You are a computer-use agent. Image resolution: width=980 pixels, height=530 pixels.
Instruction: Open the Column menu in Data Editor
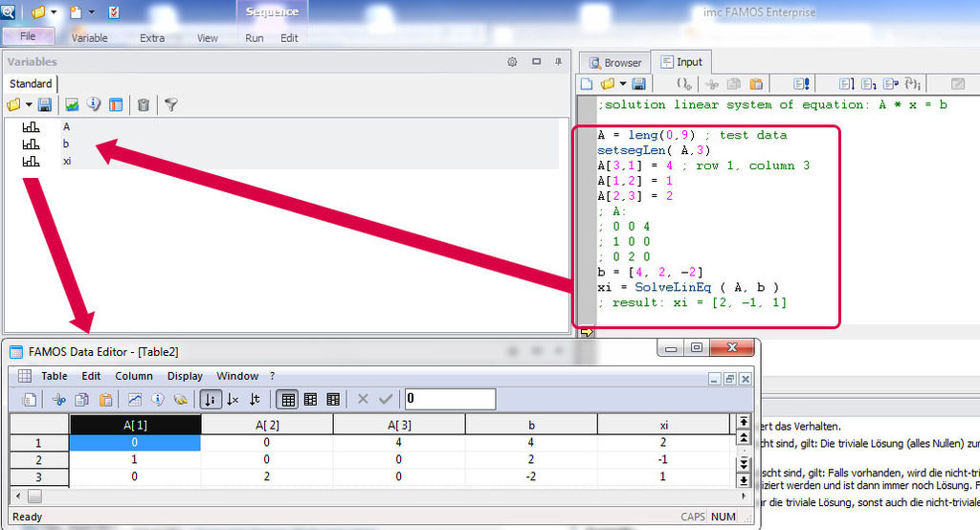pos(134,376)
